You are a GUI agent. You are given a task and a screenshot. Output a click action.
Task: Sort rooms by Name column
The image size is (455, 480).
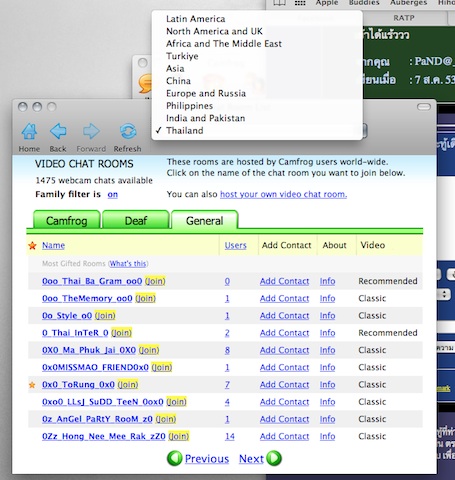click(53, 246)
